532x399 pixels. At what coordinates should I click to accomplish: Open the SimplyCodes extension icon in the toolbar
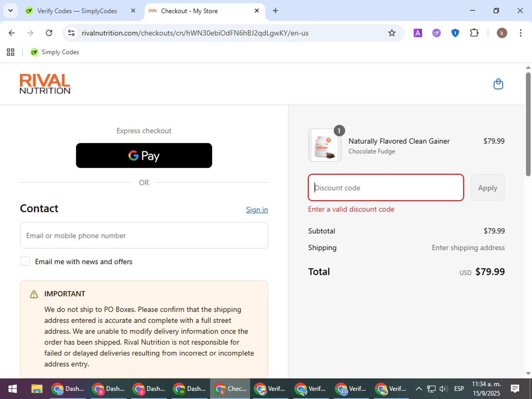point(436,33)
